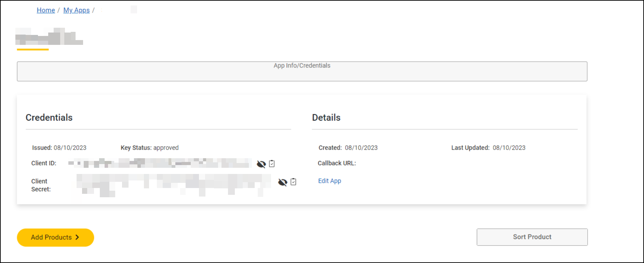This screenshot has width=644, height=263.
Task: Go to Home via breadcrumb
Action: click(46, 10)
